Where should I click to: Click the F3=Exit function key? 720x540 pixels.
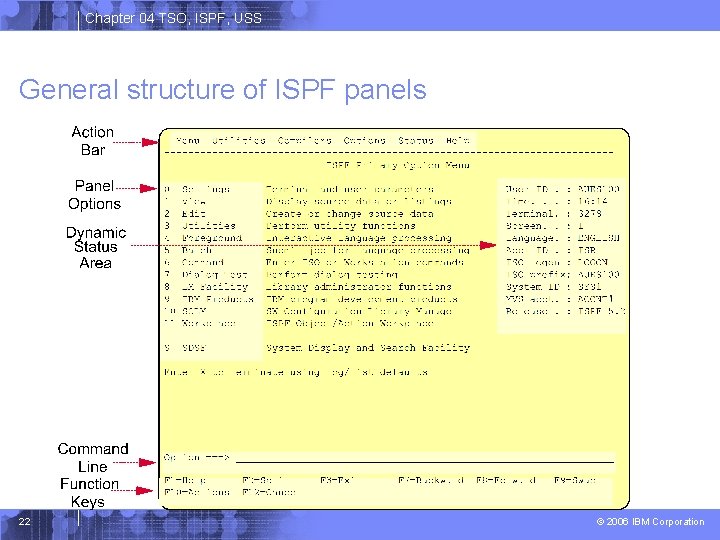coord(338,480)
